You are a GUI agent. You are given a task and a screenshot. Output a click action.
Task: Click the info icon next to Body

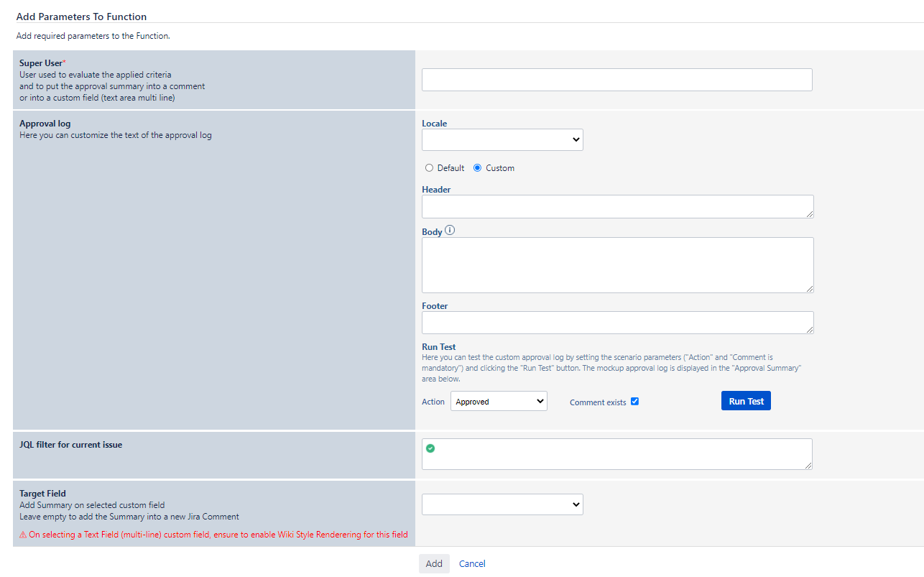coord(451,231)
